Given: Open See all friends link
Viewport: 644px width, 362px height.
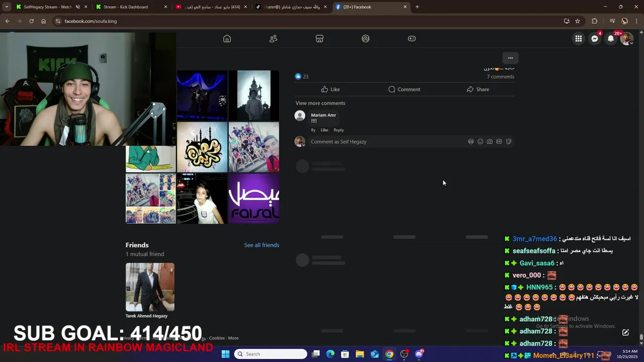Looking at the screenshot, I should tap(262, 245).
